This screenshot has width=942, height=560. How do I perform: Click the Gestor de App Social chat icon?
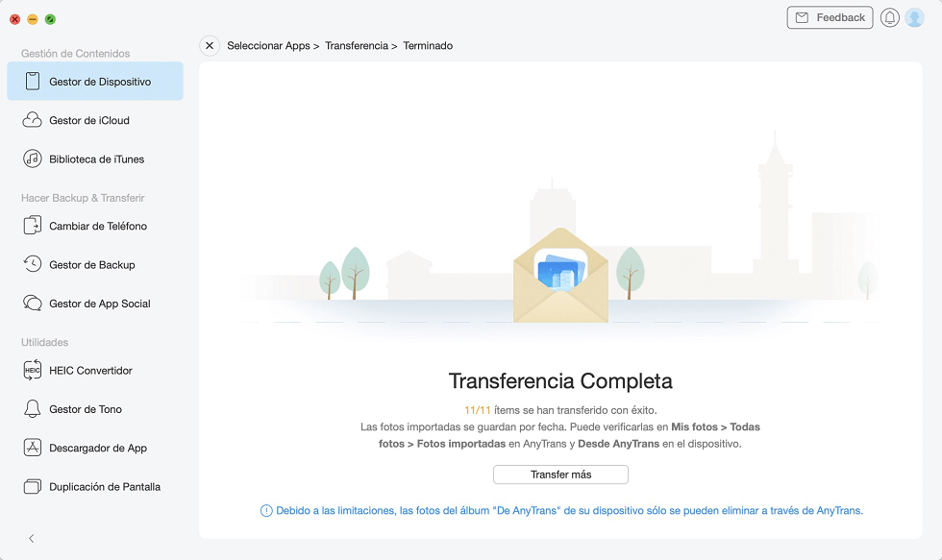tap(33, 304)
